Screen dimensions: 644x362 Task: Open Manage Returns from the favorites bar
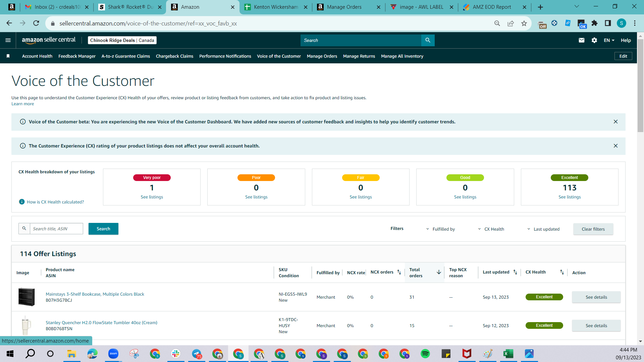[x=359, y=56]
